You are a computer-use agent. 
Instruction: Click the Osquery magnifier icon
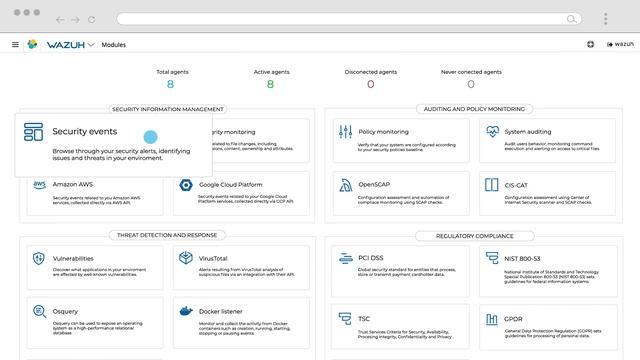(39, 311)
